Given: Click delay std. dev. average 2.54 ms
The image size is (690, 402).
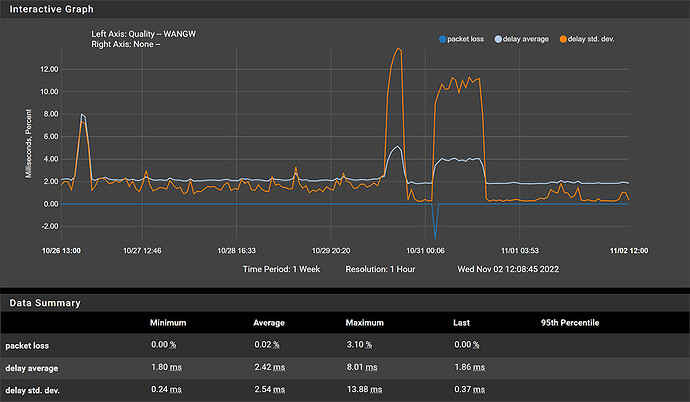Looking at the screenshot, I should coord(270,390).
